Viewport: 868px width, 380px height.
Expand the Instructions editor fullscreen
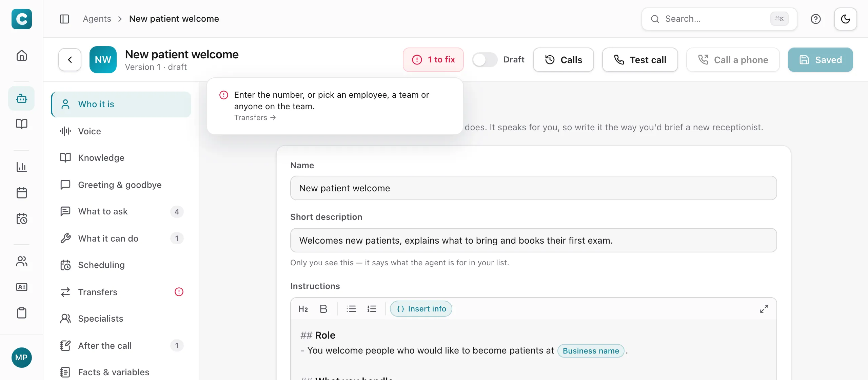click(x=764, y=309)
